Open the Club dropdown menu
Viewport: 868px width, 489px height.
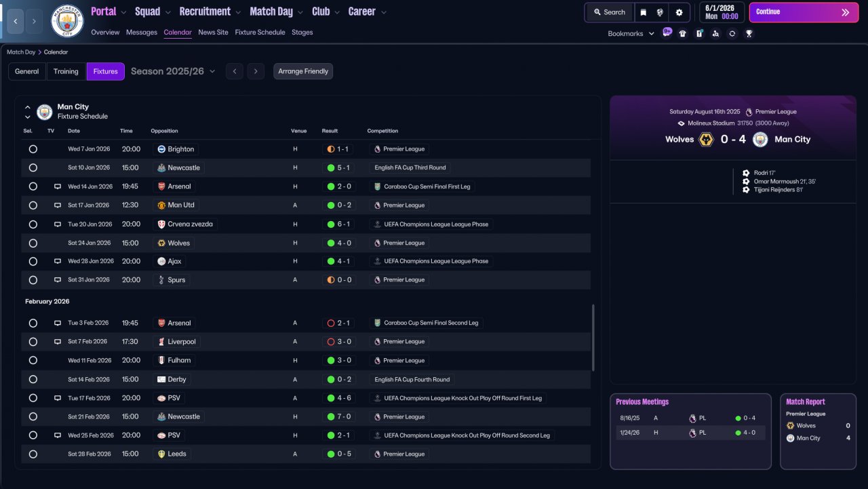[x=326, y=12]
